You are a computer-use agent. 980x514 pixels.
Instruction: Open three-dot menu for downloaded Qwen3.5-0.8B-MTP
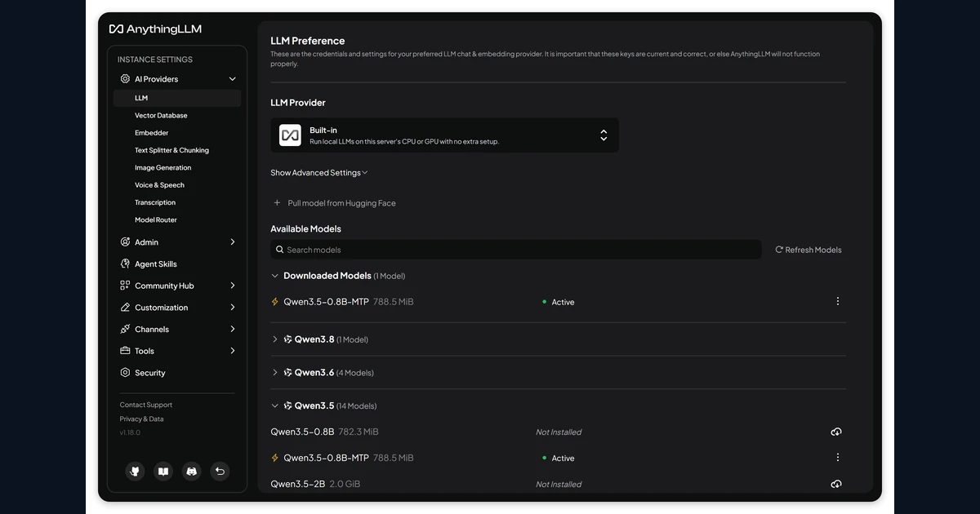[x=838, y=301]
